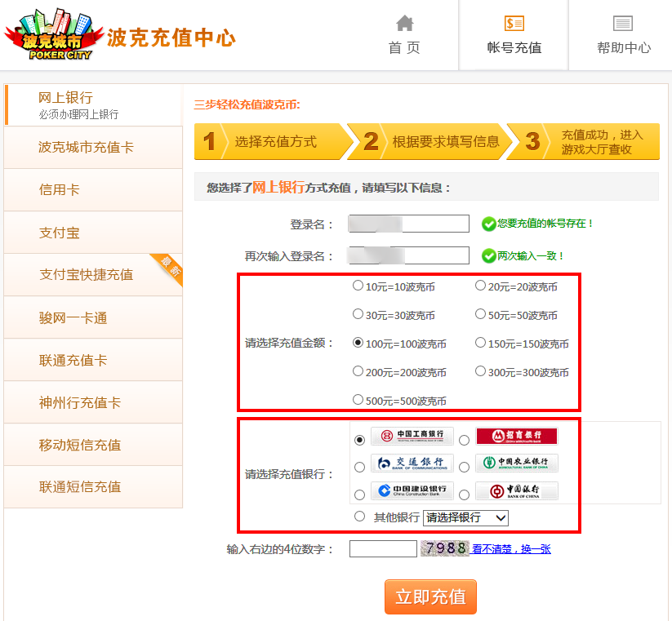Click the 中国农业银行 bank logo
This screenshot has width=672, height=621.
click(517, 464)
